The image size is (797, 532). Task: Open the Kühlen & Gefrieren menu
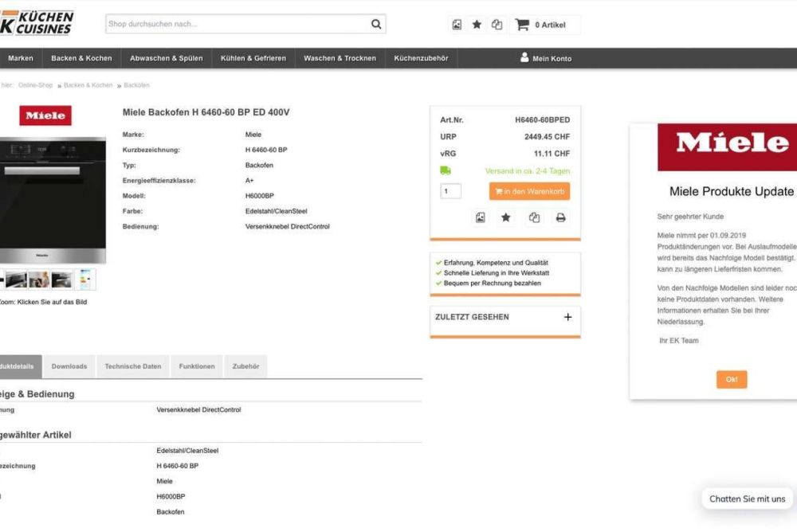pyautogui.click(x=253, y=58)
